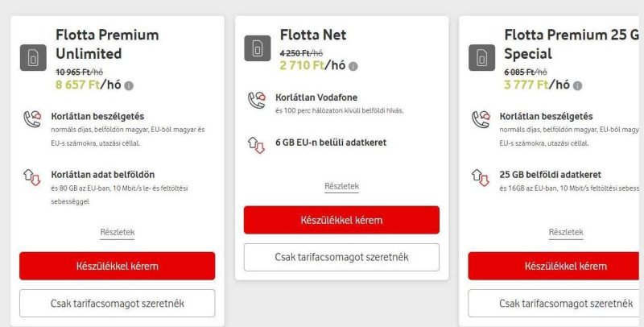
Task: Select Csak tarifacsomagot szeretnék for Flotta Premium 25 GB
Action: tap(554, 304)
